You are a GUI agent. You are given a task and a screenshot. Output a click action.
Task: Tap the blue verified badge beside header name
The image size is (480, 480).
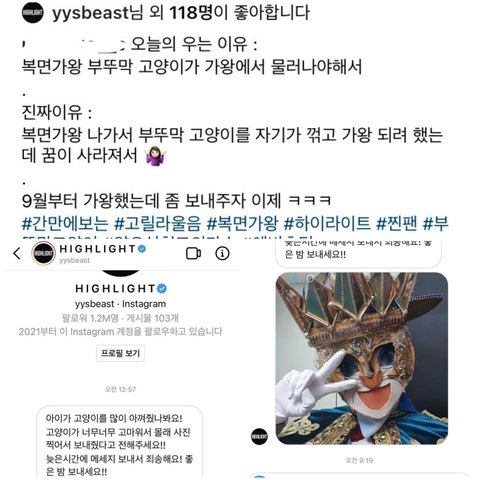tap(142, 249)
